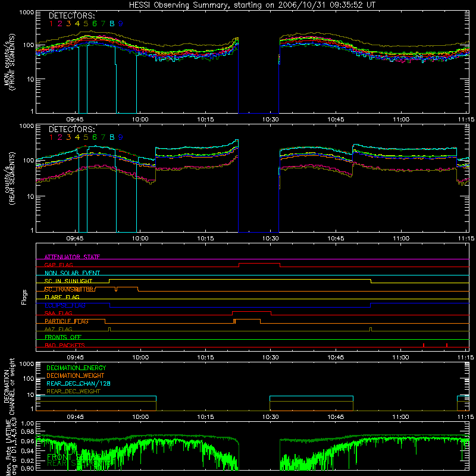Image resolution: width=476 pixels, height=476 pixels.
Task: Click the vertical Flags axis label
Action: point(24,297)
